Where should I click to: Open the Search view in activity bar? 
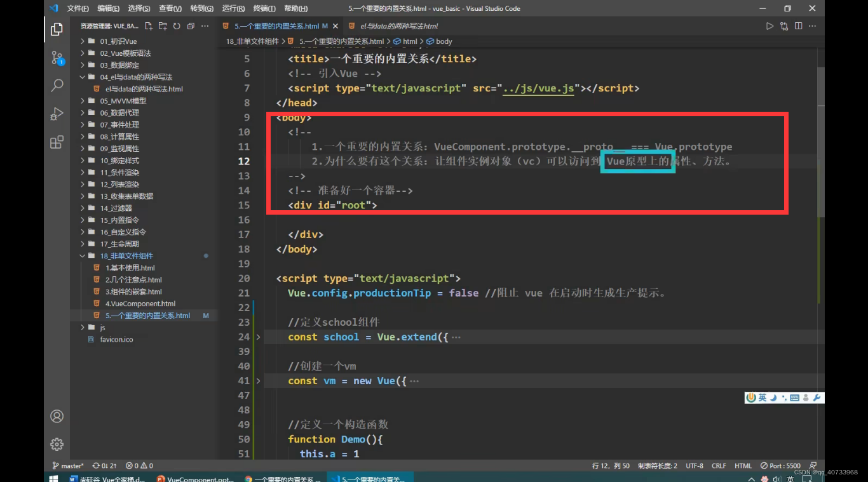tap(57, 85)
